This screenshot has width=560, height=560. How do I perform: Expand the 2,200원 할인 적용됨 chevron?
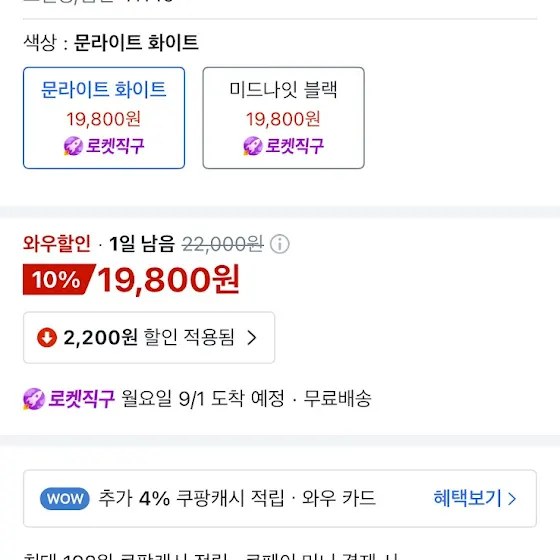click(x=252, y=338)
